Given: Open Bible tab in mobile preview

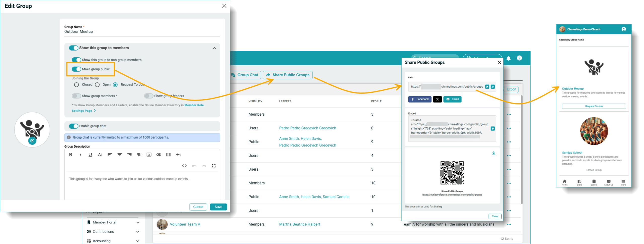Looking at the screenshot, I should 579,183.
